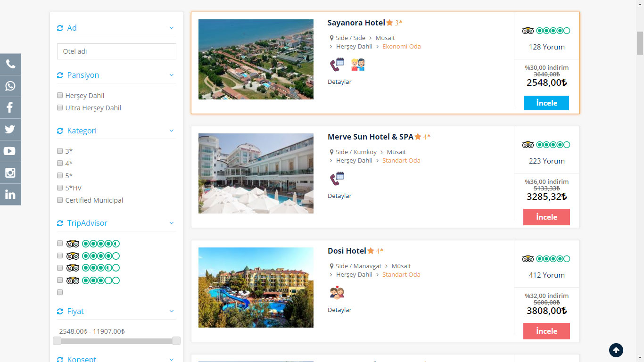Click the location pin next to Side / Manavgat

pos(332,266)
